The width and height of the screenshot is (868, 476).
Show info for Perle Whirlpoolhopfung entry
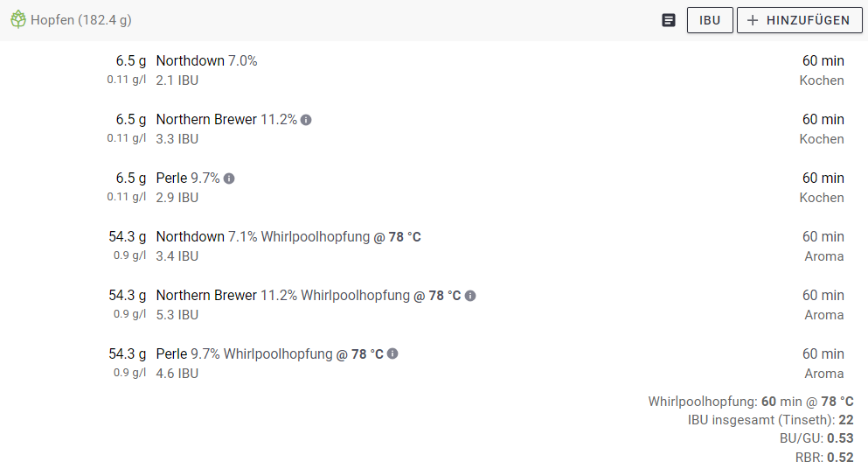[x=392, y=354]
